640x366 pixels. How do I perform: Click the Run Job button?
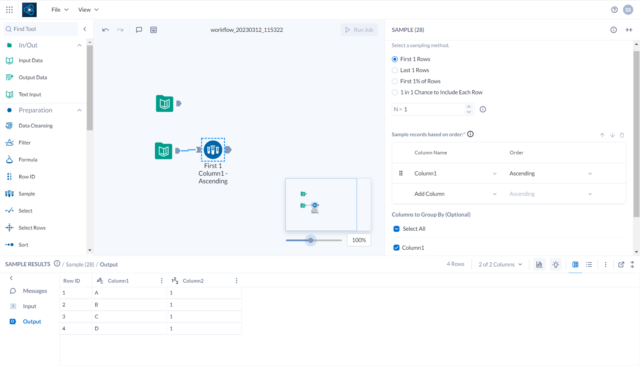click(359, 30)
